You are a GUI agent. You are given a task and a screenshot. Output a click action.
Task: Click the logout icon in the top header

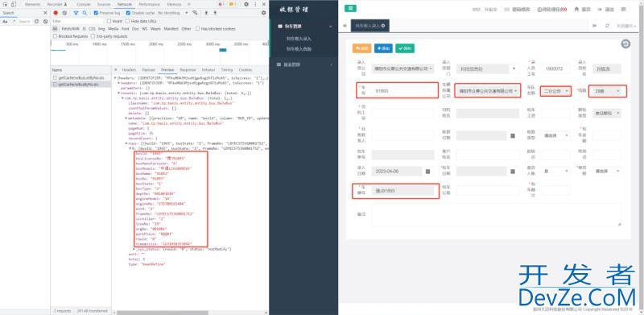point(600,9)
